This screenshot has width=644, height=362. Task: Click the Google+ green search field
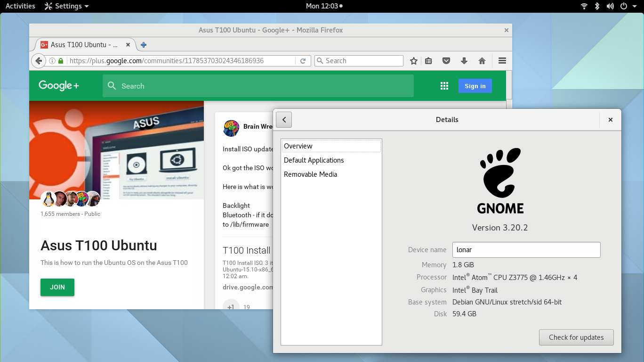(258, 86)
